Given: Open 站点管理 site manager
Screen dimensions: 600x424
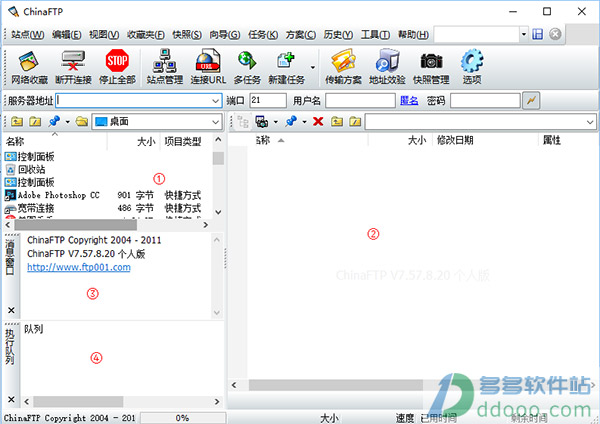Looking at the screenshot, I should click(x=165, y=67).
